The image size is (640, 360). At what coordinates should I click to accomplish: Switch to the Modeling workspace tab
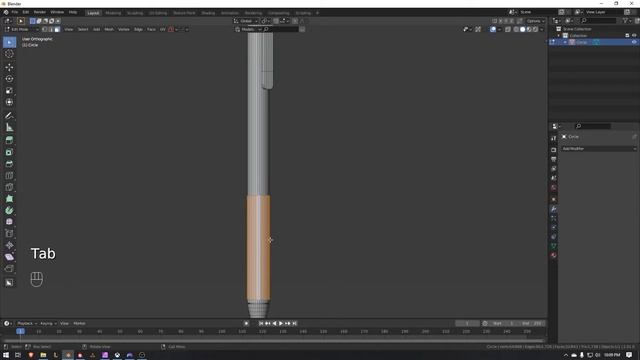113,13
